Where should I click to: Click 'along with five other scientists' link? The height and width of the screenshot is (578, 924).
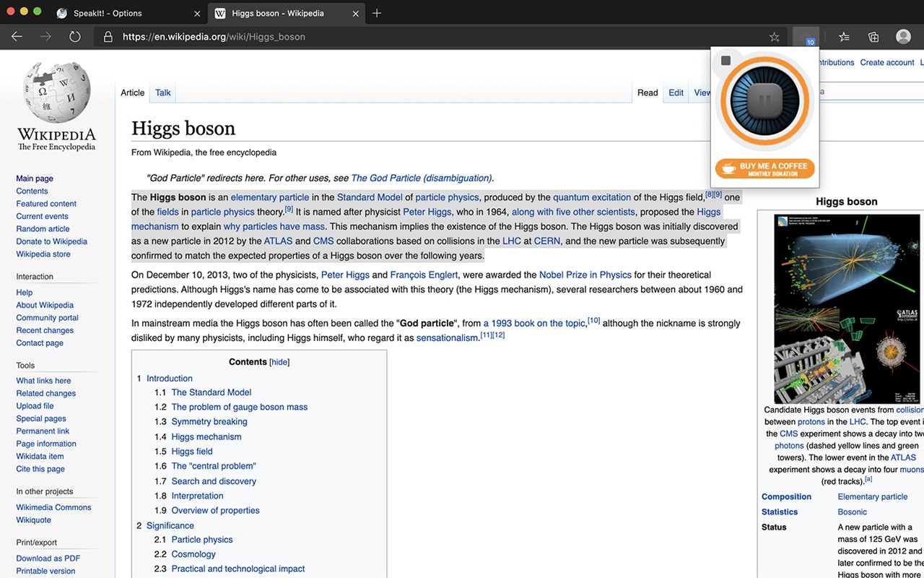[573, 212]
